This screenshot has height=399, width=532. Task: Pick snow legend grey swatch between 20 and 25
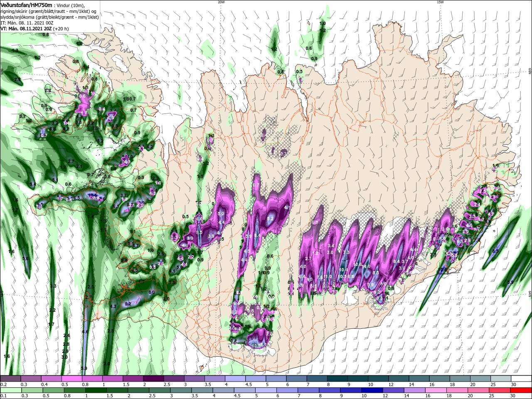pos(480,379)
